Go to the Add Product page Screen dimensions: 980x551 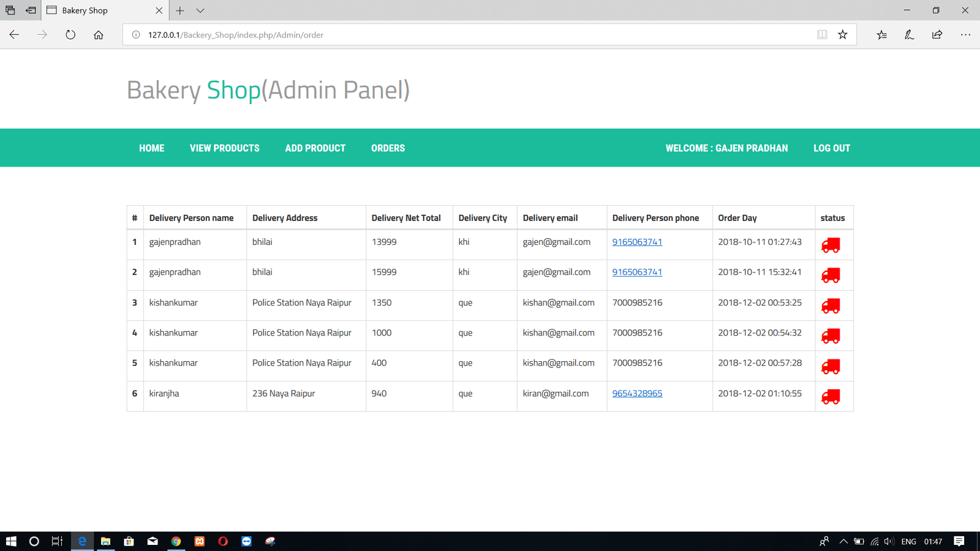(315, 148)
